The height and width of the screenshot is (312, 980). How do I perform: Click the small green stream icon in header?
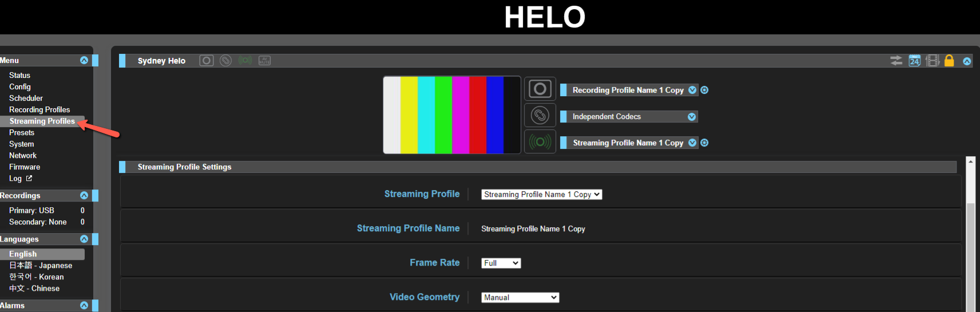click(x=245, y=60)
